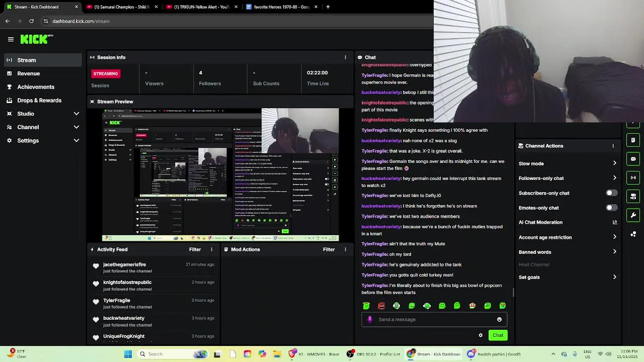Open the emoji picker in message box
The image size is (644, 362).
[x=499, y=319]
